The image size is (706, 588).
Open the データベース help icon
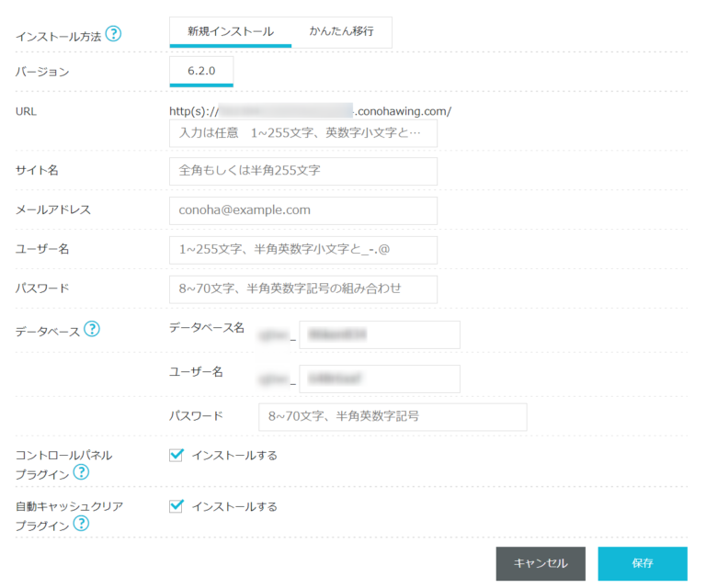coord(91,329)
